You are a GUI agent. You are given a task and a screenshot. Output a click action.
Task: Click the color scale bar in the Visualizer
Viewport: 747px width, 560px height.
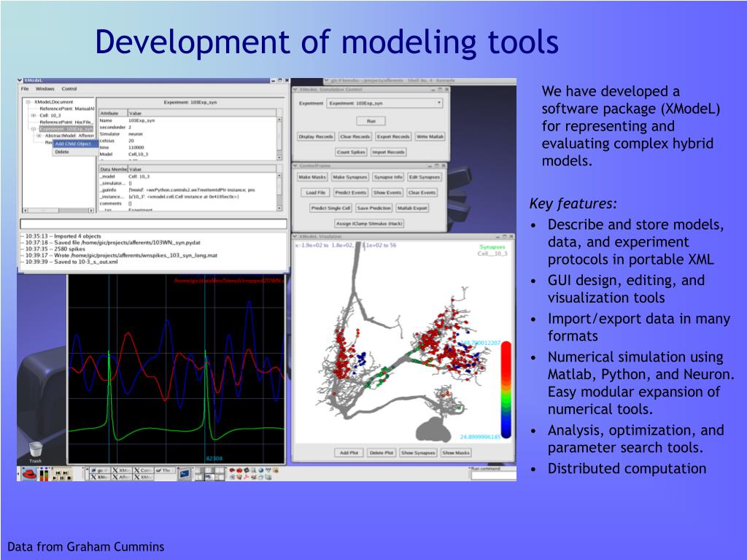tap(506, 389)
